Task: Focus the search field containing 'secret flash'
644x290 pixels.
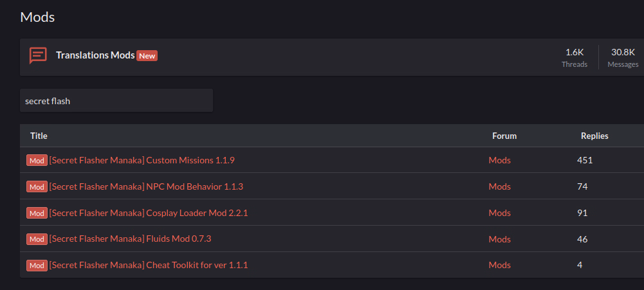Action: [x=116, y=101]
